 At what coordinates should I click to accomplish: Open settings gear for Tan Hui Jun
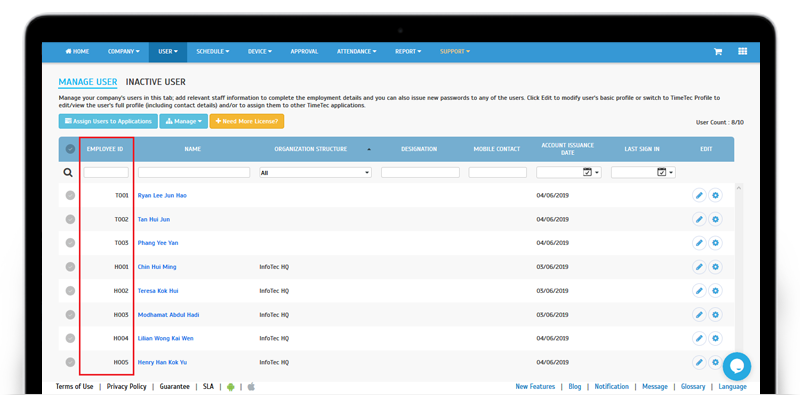[x=715, y=219]
